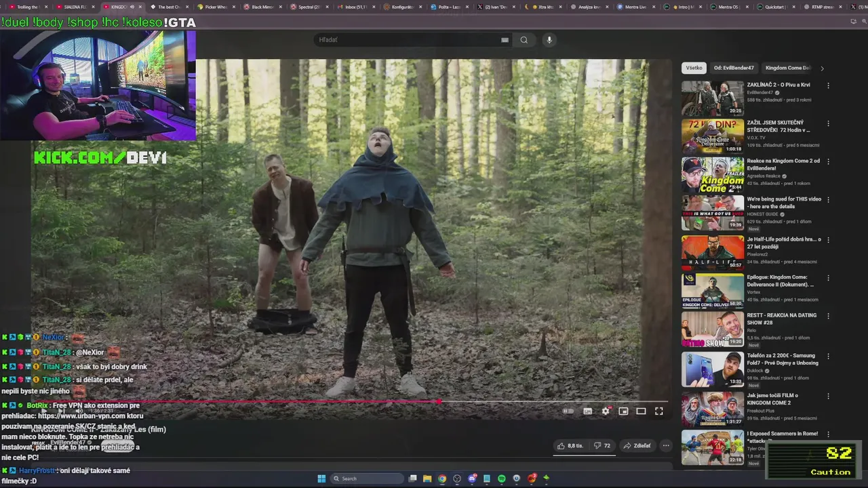Open options menu for the Half-Life video

pos(828,240)
